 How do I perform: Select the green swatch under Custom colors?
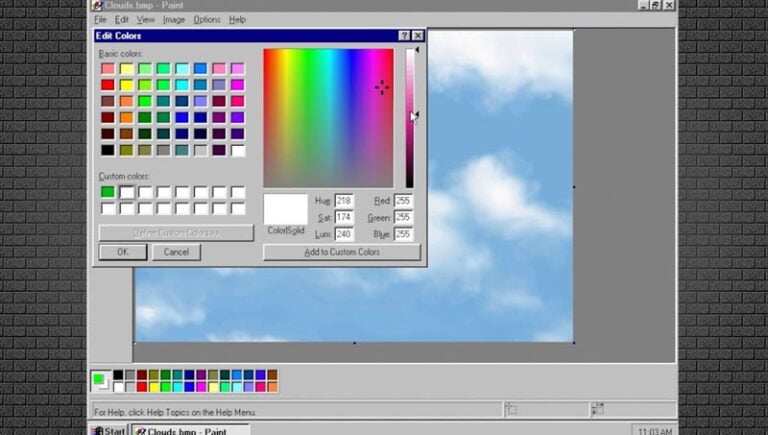[108, 192]
